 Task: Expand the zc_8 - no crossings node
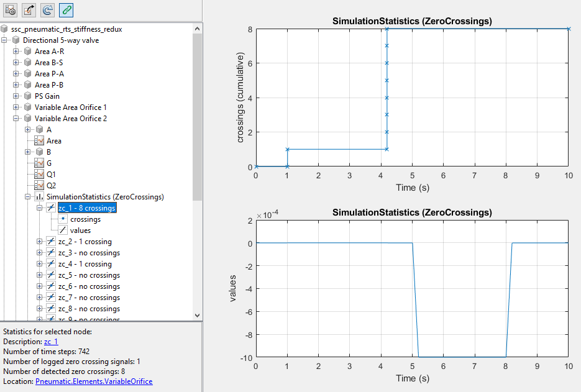pyautogui.click(x=40, y=309)
